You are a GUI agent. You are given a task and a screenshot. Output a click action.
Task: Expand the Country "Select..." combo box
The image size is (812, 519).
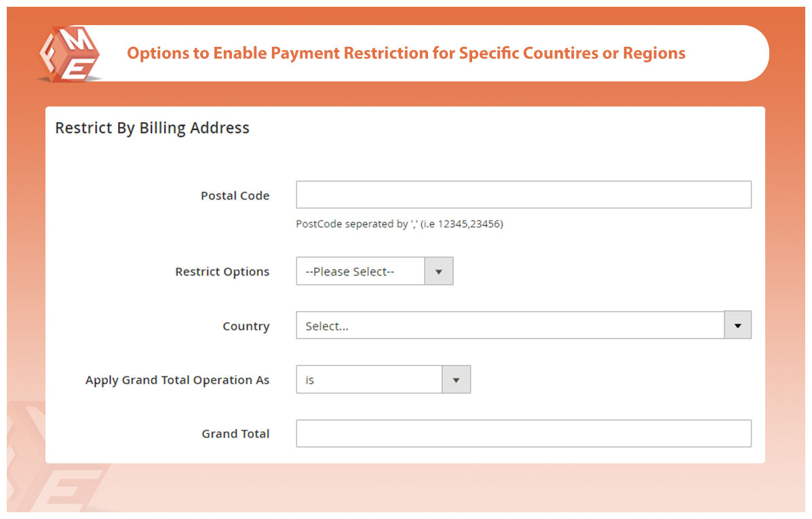510,326
